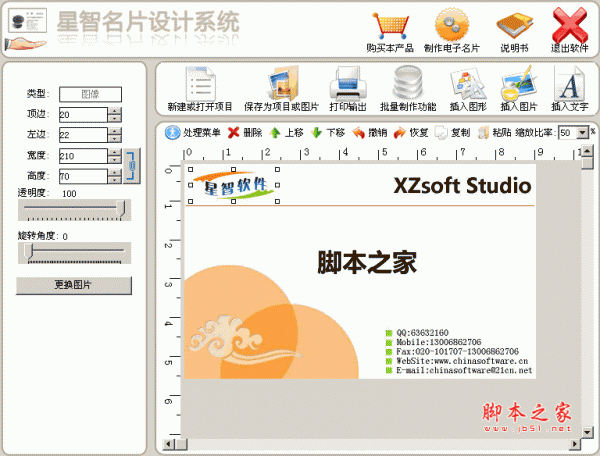Viewport: 600px width, 456px height.
Task: Decrease 左边 value with down spinner
Action: pos(115,138)
